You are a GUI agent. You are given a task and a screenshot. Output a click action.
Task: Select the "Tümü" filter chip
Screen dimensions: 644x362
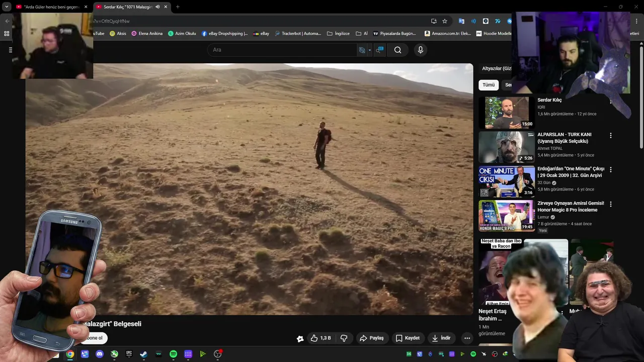[489, 85]
